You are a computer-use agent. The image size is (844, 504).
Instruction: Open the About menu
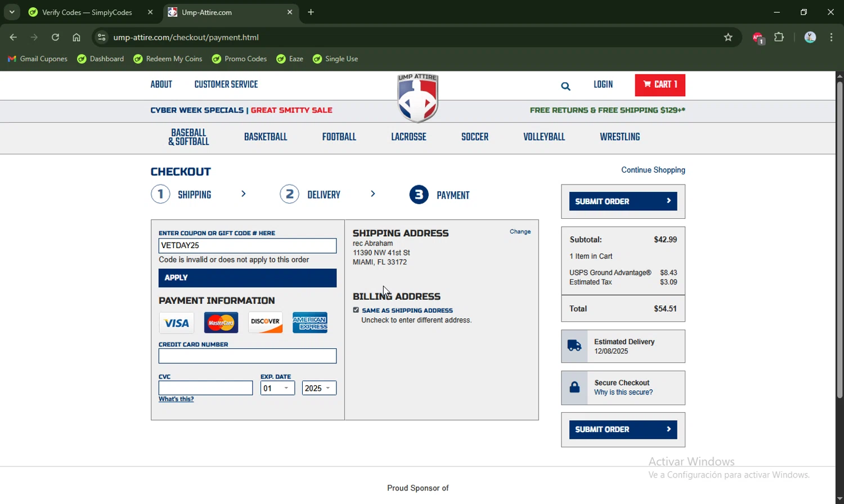(161, 85)
